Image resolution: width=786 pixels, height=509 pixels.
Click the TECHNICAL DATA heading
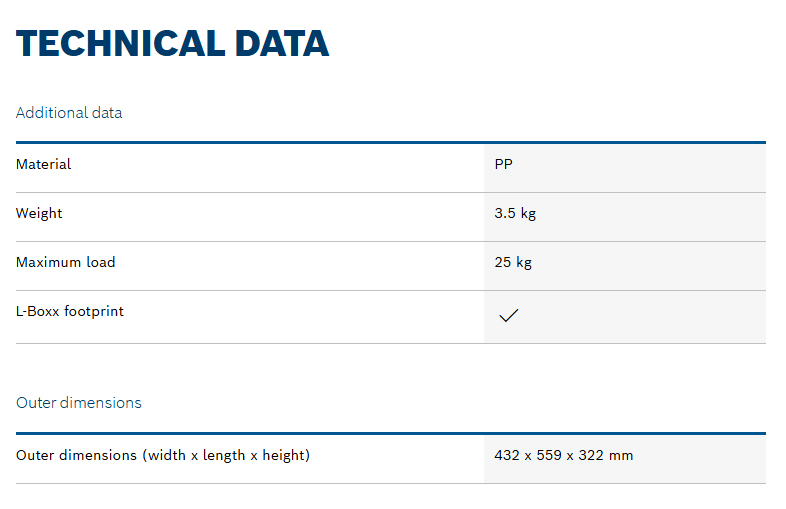point(172,43)
